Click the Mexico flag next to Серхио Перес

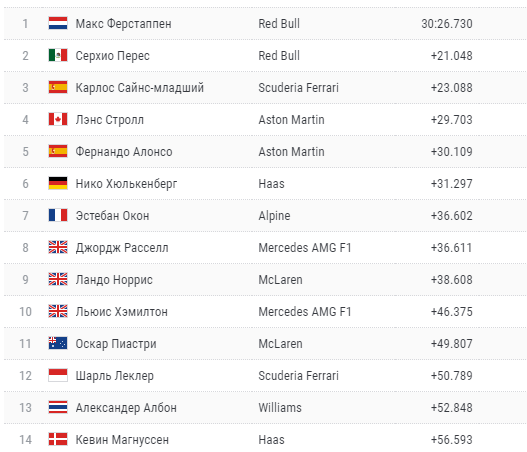[58, 55]
